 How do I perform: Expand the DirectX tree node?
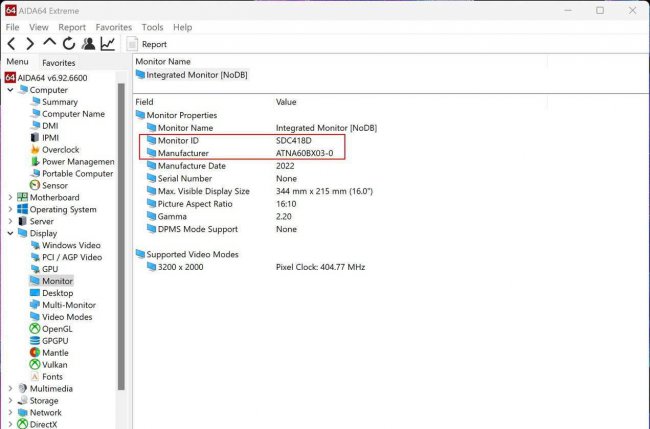click(x=10, y=424)
